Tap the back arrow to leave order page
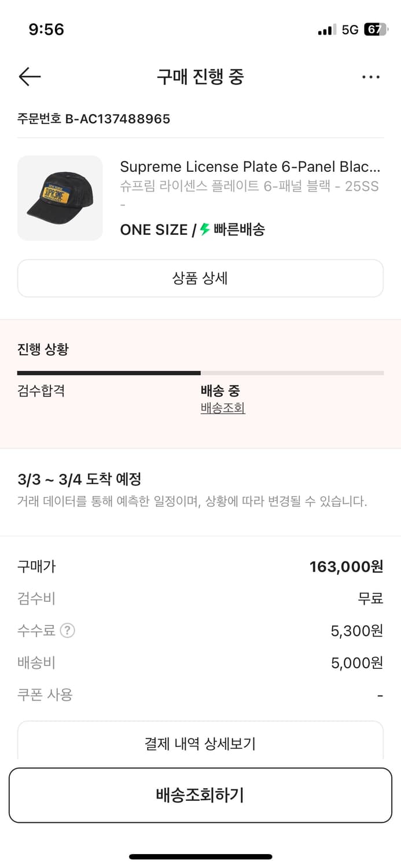The width and height of the screenshot is (401, 868). pos(30,76)
